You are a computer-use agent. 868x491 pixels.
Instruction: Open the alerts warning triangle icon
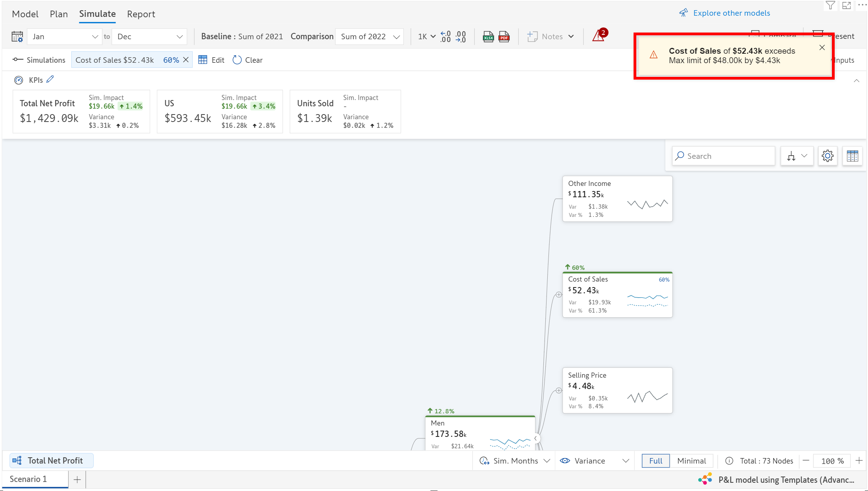[x=598, y=36]
